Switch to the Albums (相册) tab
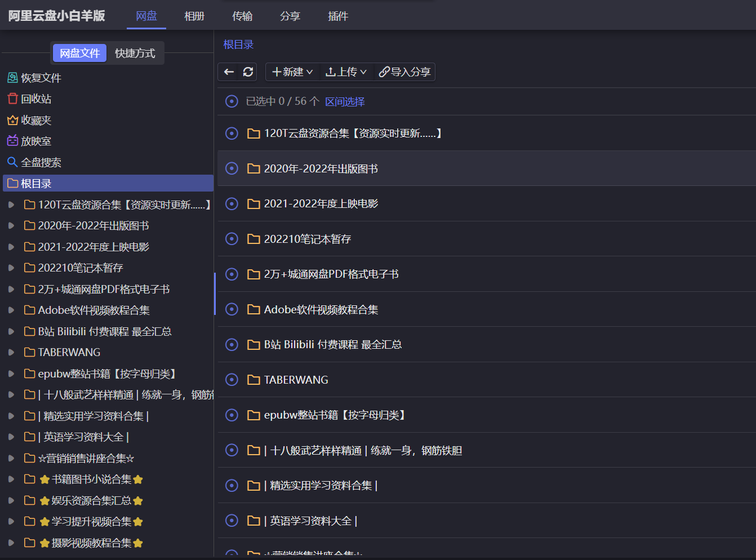The height and width of the screenshot is (560, 756). click(x=194, y=16)
